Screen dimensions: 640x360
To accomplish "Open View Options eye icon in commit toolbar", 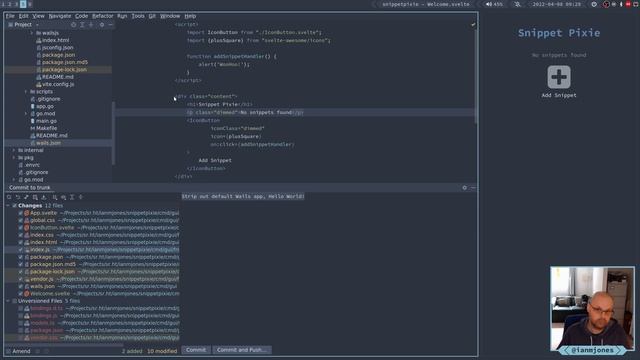I will tap(63, 197).
